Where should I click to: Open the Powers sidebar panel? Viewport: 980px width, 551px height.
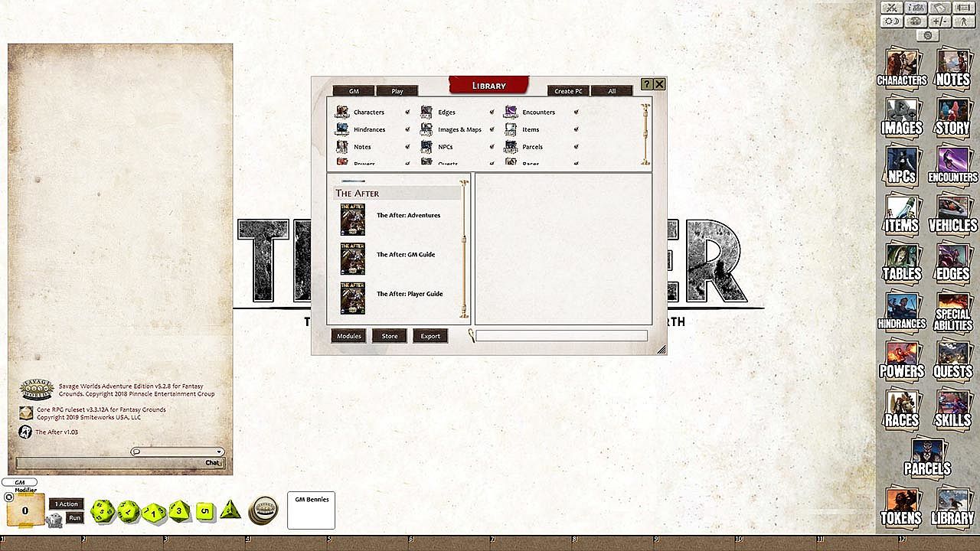(901, 359)
